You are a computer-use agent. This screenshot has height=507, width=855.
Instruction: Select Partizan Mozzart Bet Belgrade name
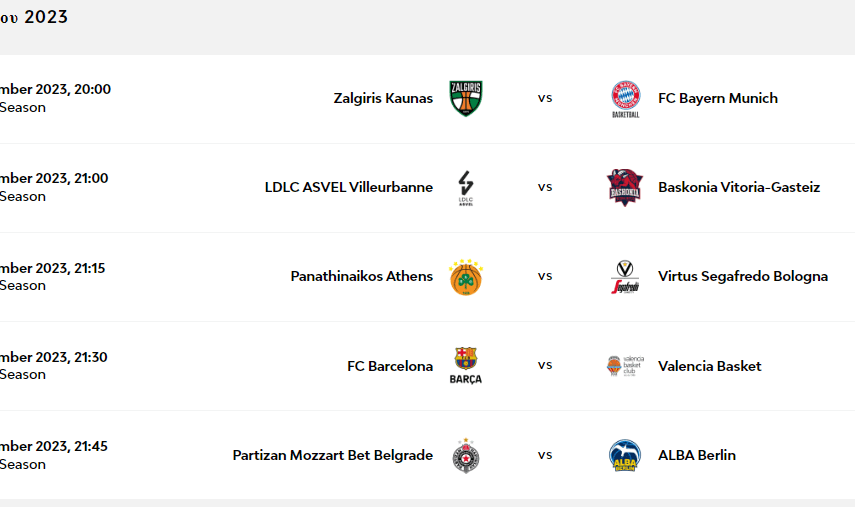[333, 455]
